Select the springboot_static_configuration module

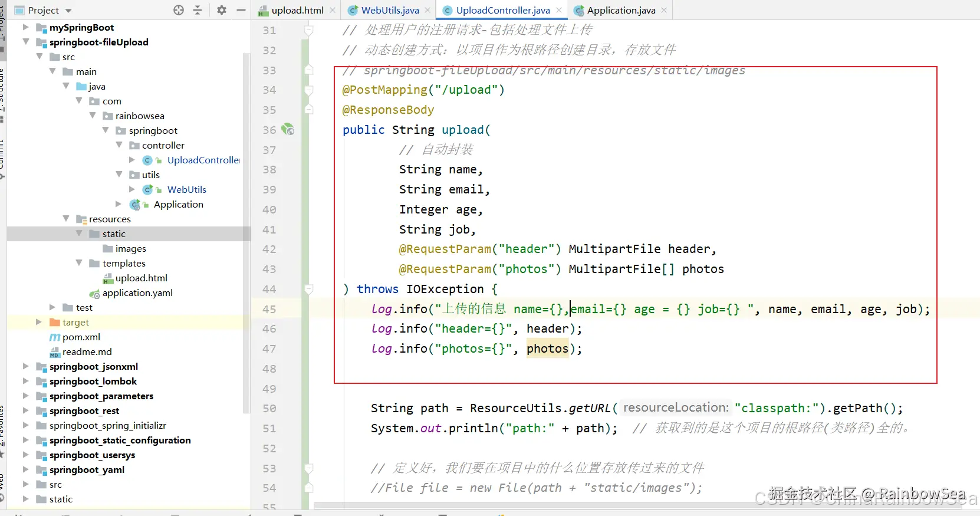(120, 440)
